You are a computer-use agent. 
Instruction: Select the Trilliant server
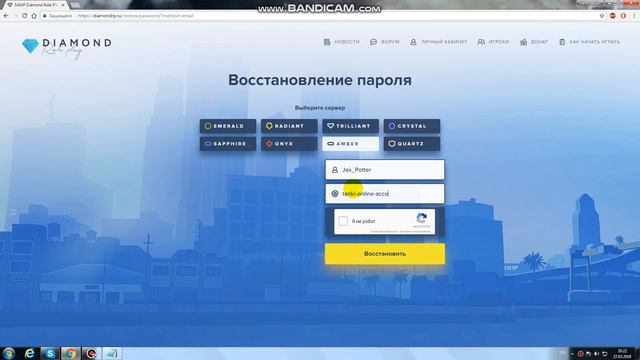(350, 126)
